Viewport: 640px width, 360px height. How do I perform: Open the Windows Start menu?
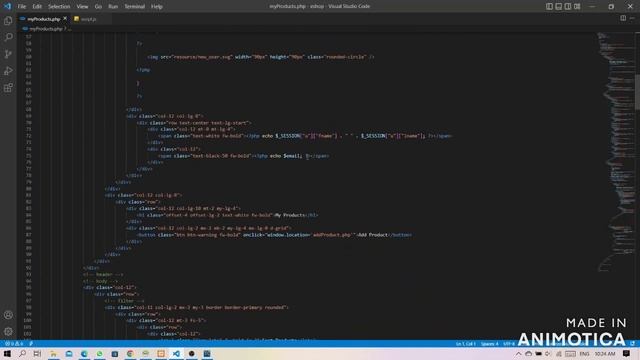[7, 353]
